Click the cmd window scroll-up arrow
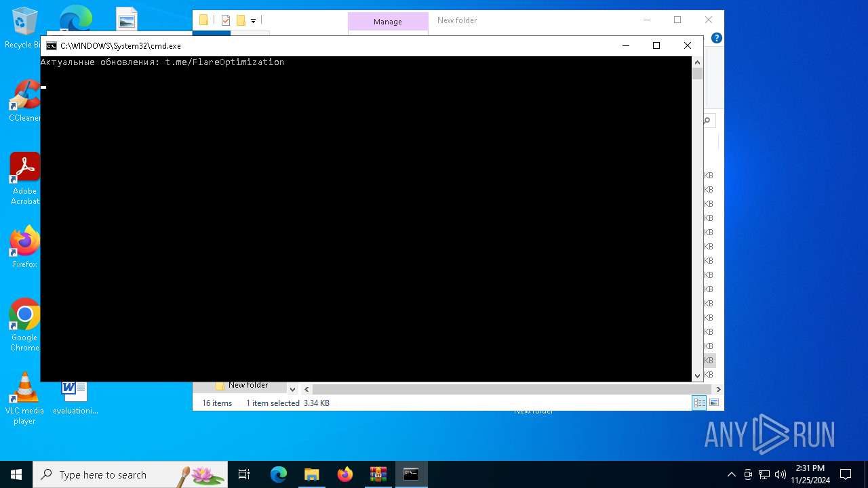Viewport: 868px width, 488px height. click(697, 62)
